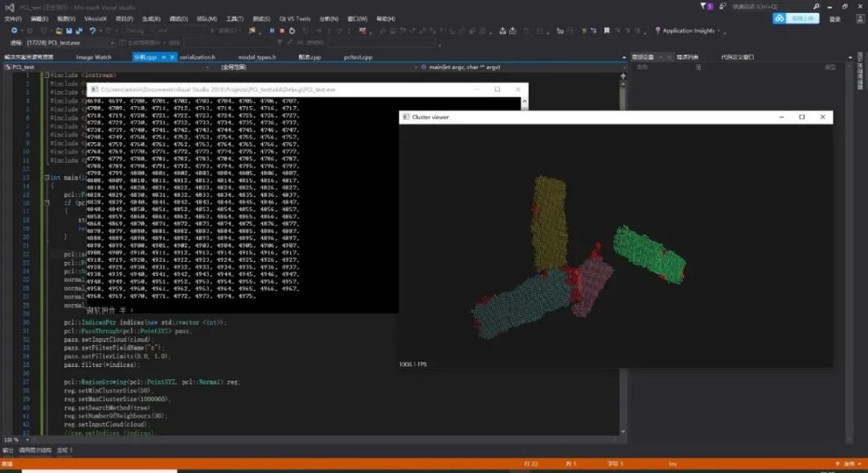The width and height of the screenshot is (868, 473).
Task: Click the blue cloud upload icon
Action: (780, 18)
